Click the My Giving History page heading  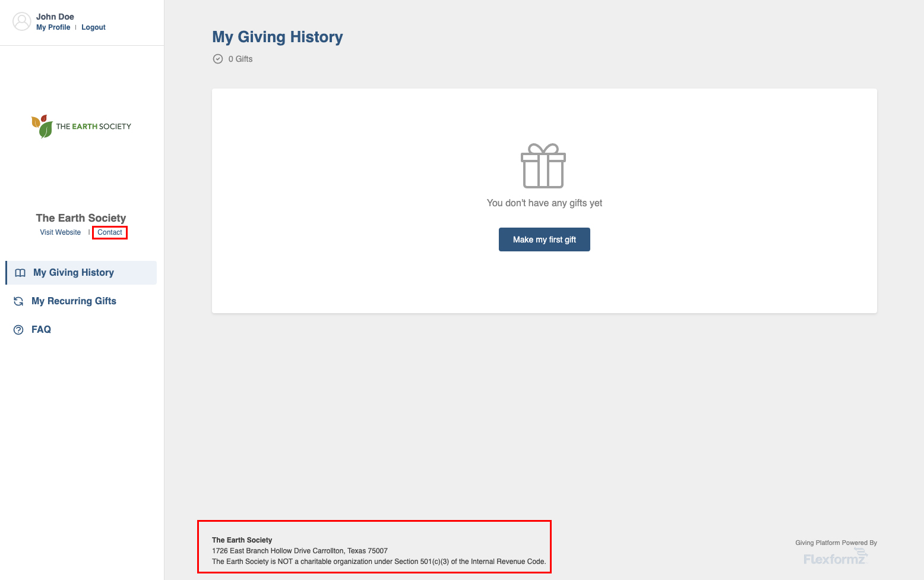pyautogui.click(x=277, y=37)
